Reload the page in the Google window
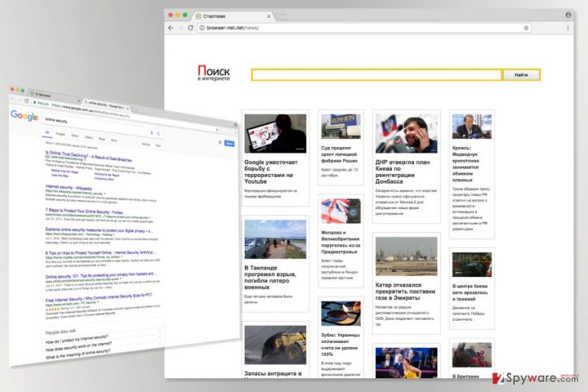 pos(26,101)
